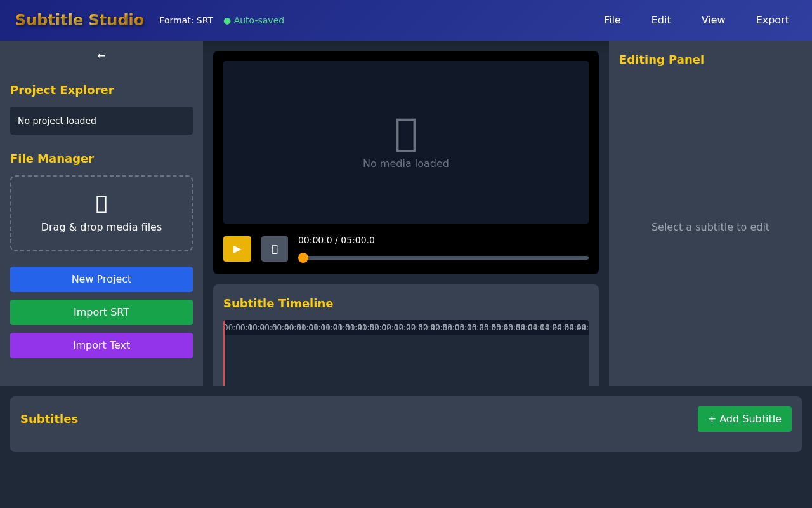Viewport: 812px width, 508px height.
Task: Expand the Project Explorer entry showing No project loaded
Action: pyautogui.click(x=101, y=121)
